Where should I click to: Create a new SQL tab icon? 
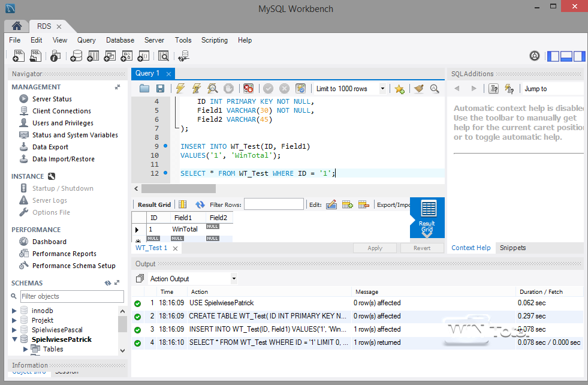pos(19,56)
